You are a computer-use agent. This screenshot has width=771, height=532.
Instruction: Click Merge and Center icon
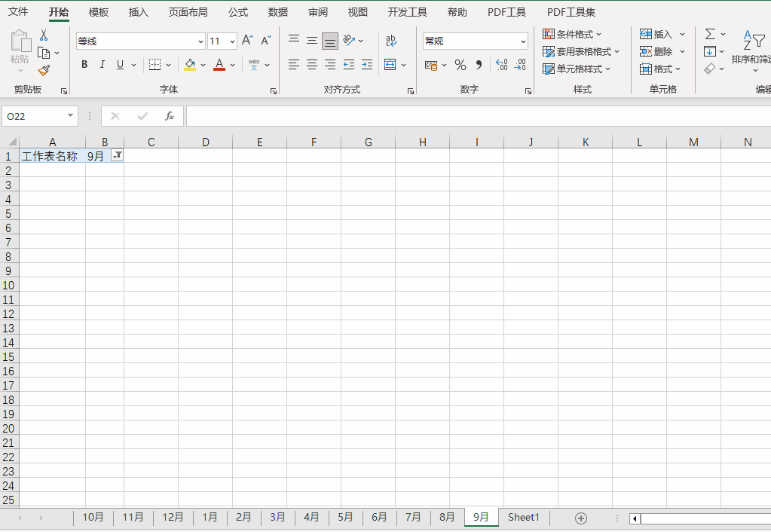point(390,64)
